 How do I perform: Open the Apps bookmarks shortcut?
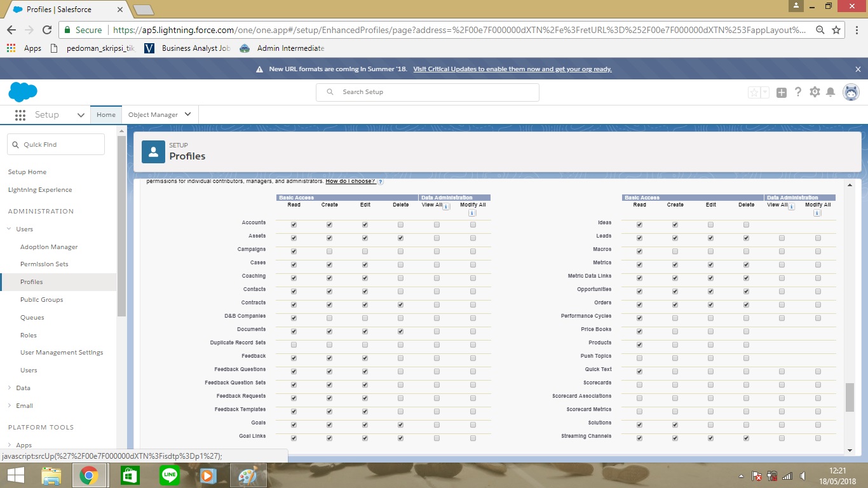pyautogui.click(x=24, y=48)
